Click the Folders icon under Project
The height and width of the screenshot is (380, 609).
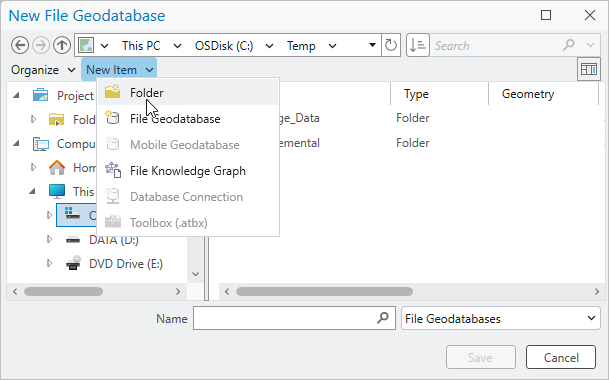(57, 119)
